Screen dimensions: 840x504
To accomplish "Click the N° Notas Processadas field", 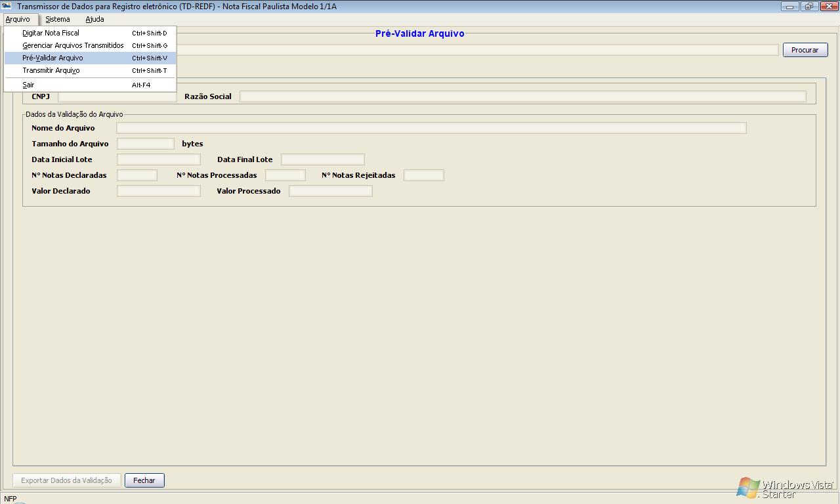I will click(285, 175).
